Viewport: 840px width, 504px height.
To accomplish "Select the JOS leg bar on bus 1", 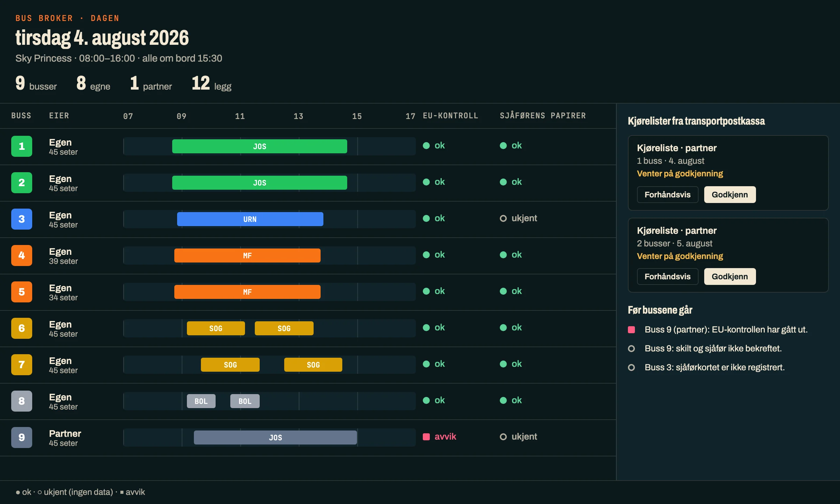I will click(260, 146).
